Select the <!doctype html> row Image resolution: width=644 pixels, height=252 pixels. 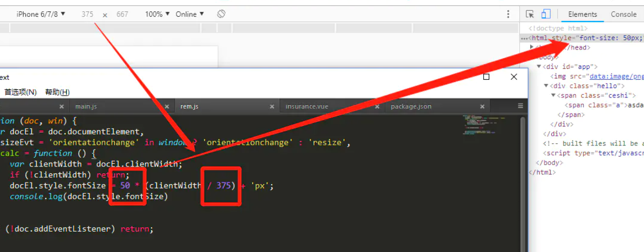click(558, 29)
